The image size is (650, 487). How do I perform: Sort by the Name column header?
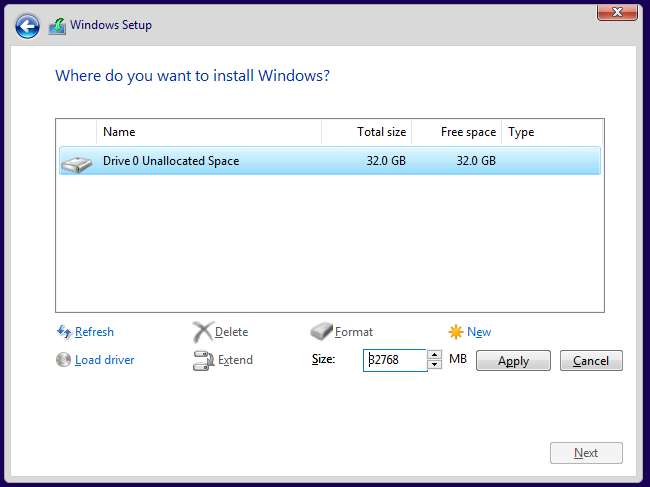[x=209, y=132]
